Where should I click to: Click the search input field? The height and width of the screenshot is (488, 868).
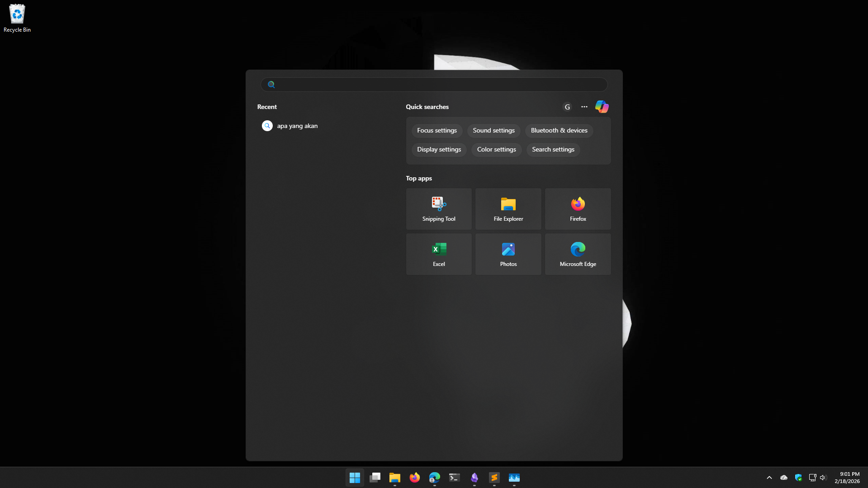(x=434, y=85)
